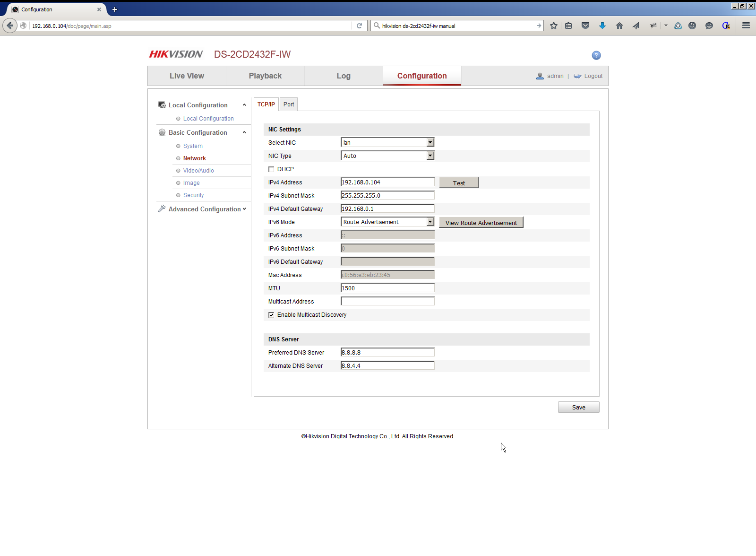Click the Pocket save icon
Screen dimensions: 756x556
tap(585, 26)
